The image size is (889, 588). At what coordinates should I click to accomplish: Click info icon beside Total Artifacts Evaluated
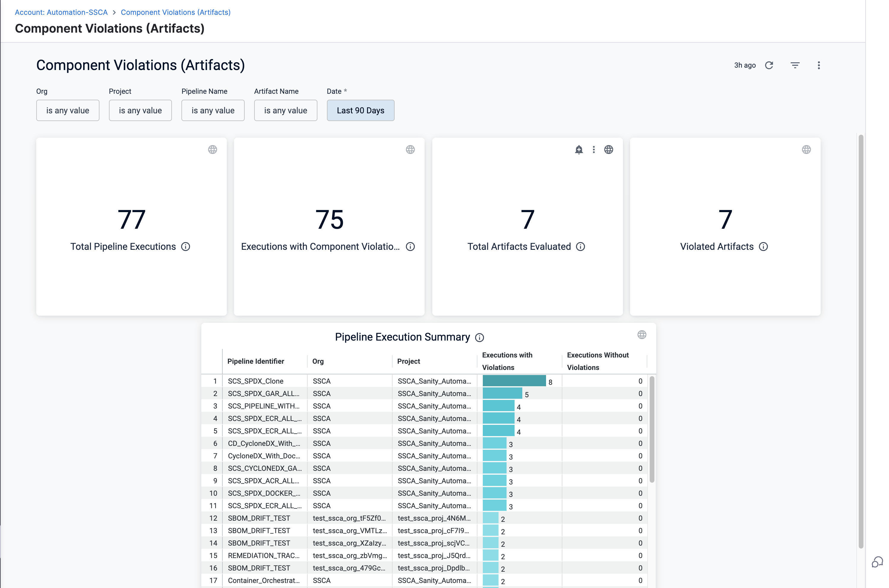[x=580, y=247]
